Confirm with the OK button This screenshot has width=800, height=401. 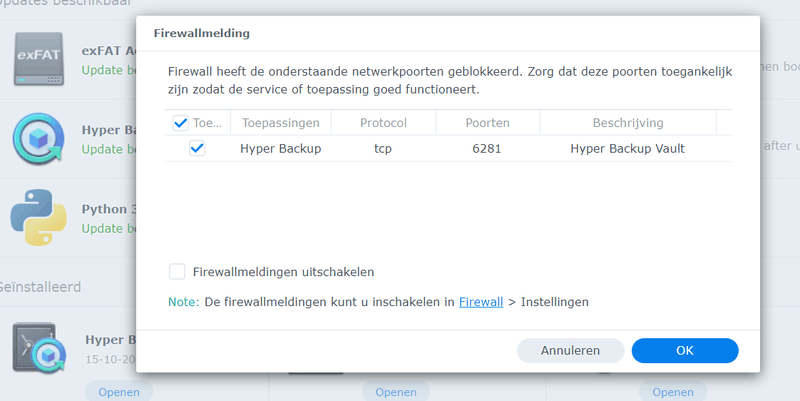point(685,350)
